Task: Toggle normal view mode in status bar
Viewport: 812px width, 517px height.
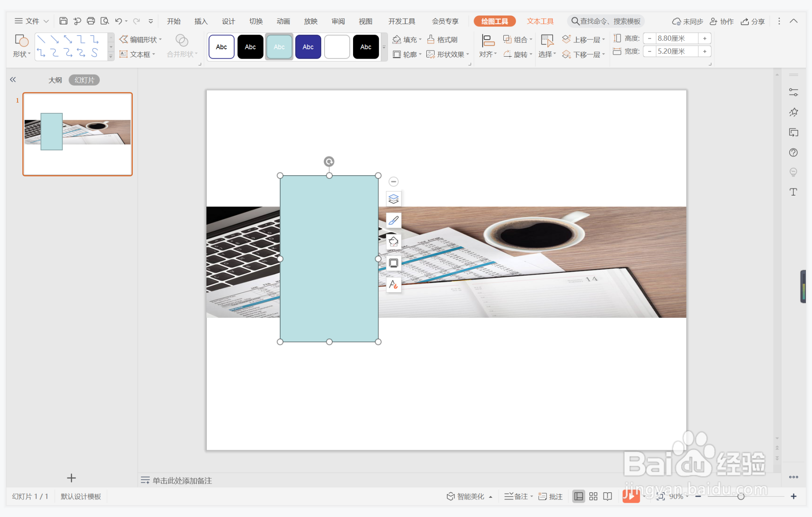Action: tap(578, 496)
